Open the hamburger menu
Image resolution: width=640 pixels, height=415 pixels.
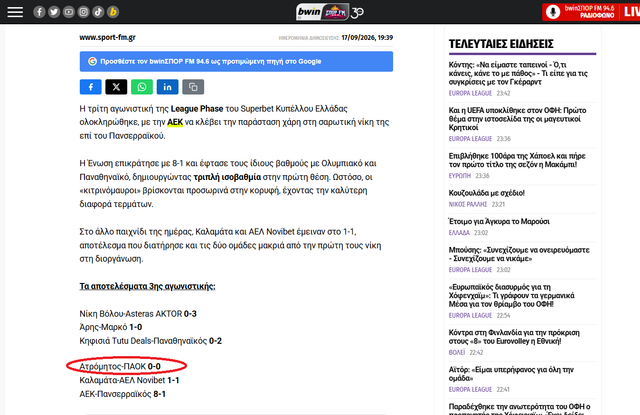(15, 12)
